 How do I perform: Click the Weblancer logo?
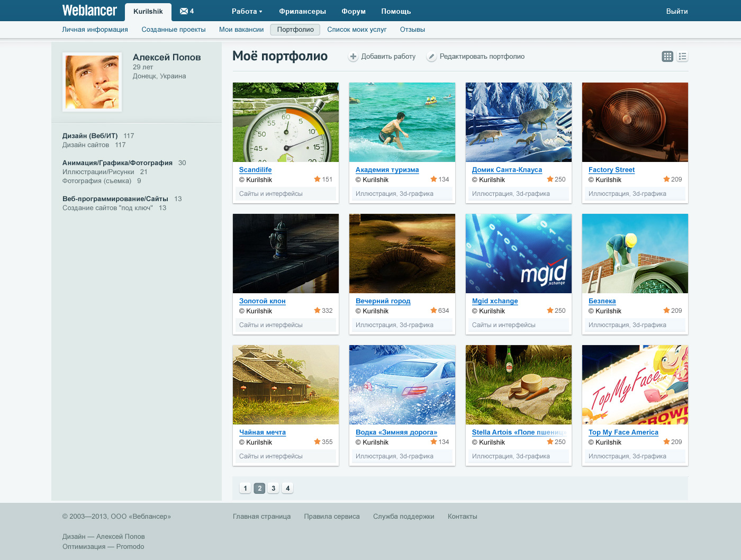tap(89, 11)
